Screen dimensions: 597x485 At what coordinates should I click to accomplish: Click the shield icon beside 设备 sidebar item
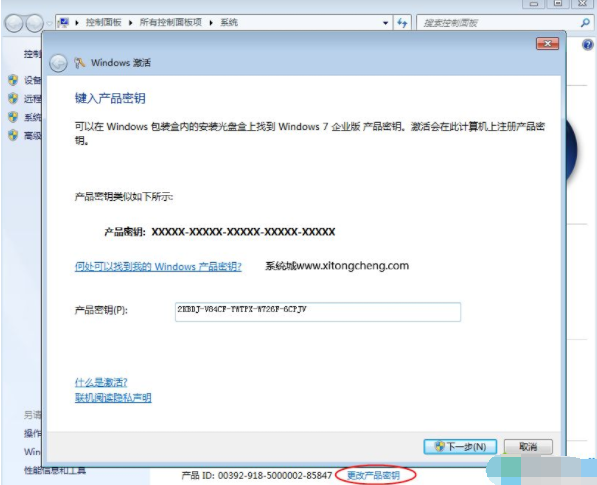tap(13, 80)
